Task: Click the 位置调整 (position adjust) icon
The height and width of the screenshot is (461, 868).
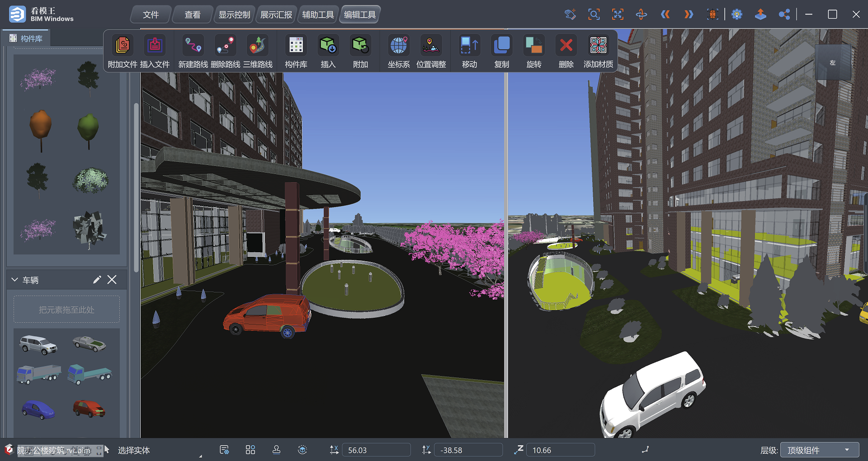Action: click(x=431, y=46)
